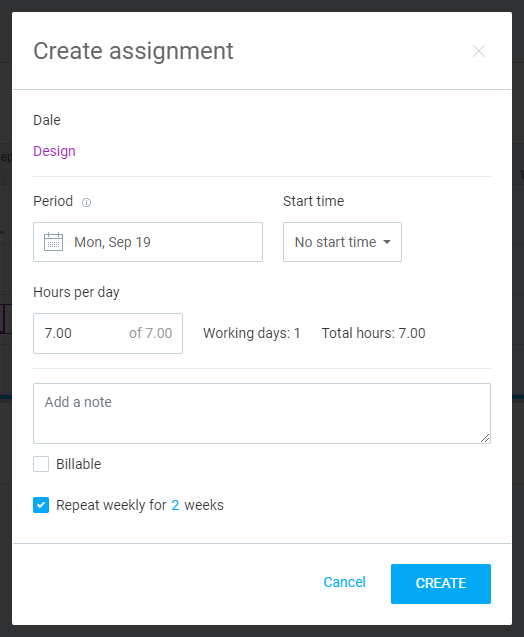Image resolution: width=524 pixels, height=637 pixels.
Task: Click the Repeat weekly for label text
Action: 111,505
